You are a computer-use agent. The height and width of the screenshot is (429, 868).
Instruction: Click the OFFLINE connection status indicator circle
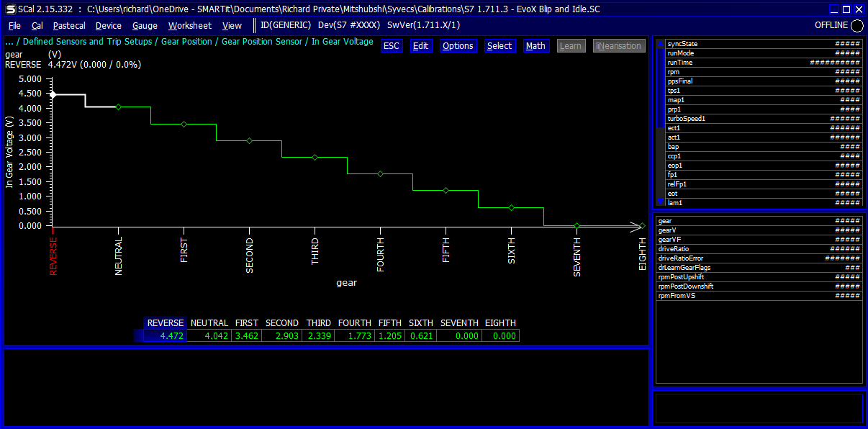point(857,26)
